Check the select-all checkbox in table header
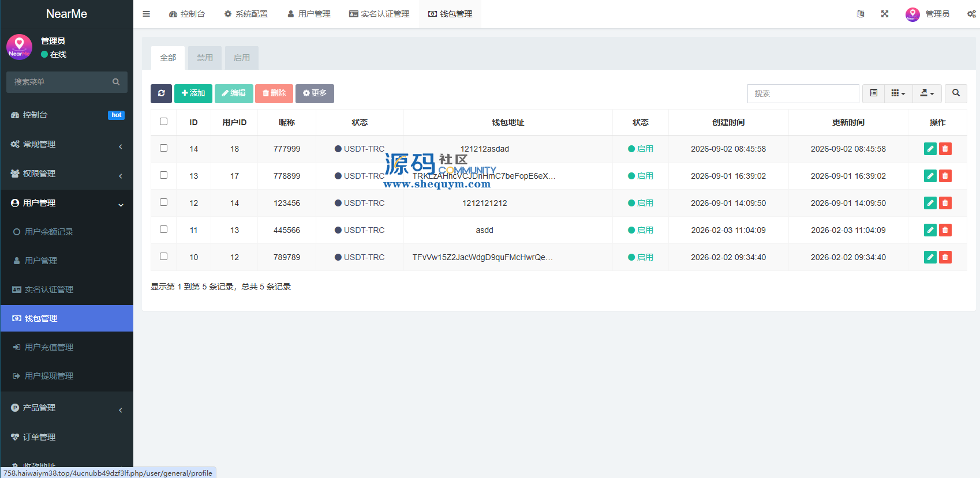The image size is (980, 478). (164, 122)
